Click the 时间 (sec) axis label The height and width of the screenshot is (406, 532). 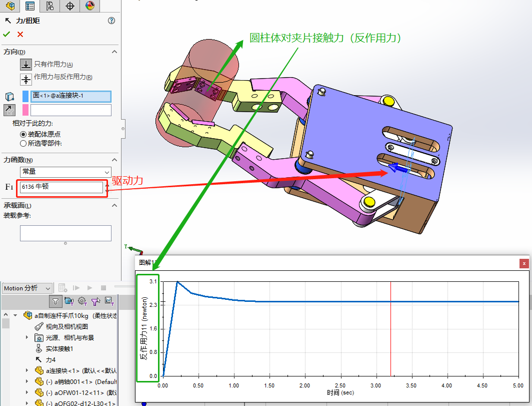coord(340,393)
